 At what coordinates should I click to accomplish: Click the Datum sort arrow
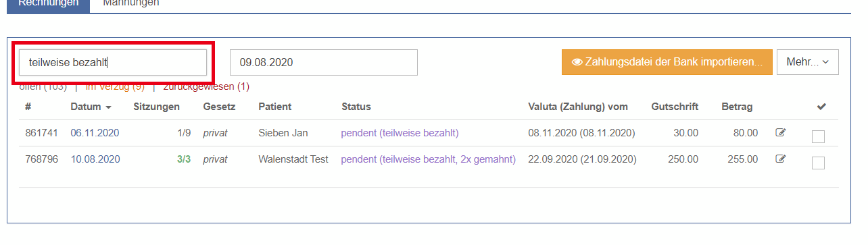click(x=108, y=107)
